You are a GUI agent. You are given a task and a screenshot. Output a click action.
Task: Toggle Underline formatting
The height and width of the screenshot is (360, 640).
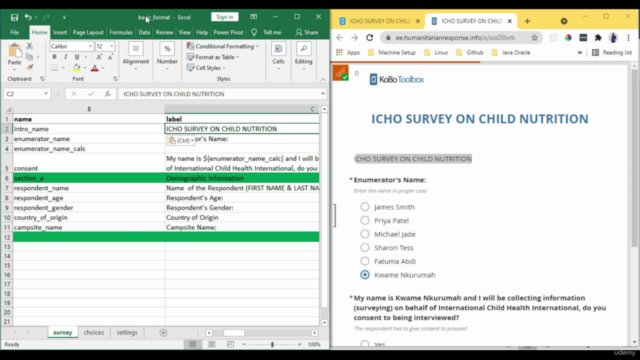coord(77,57)
